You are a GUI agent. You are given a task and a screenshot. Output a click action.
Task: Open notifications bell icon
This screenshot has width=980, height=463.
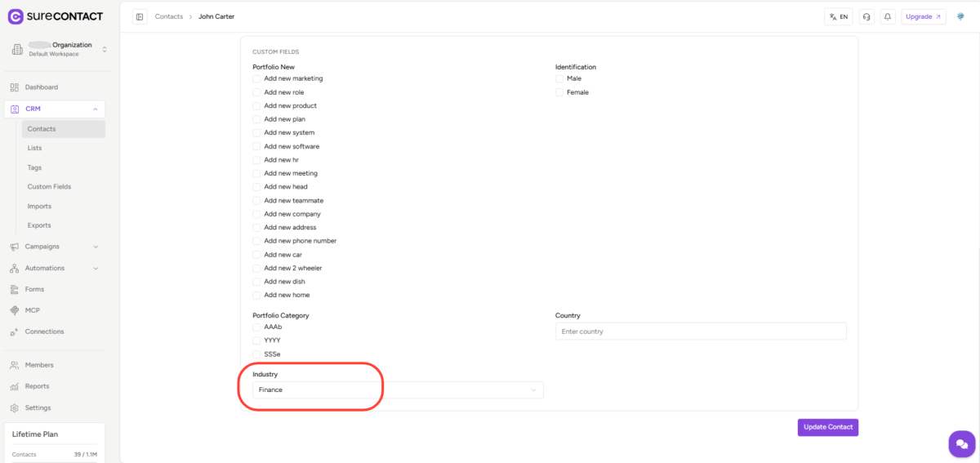pyautogui.click(x=887, y=16)
